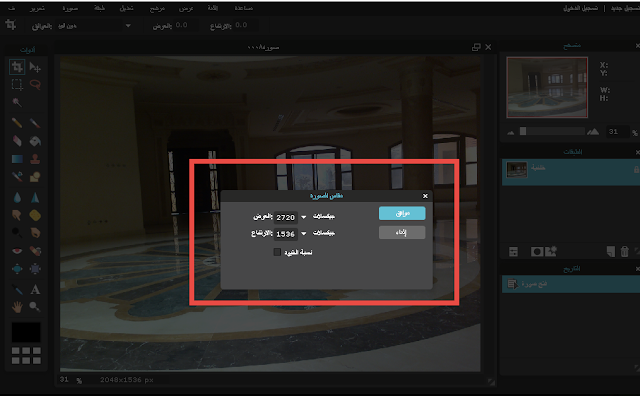Open the Help menu in menu bar

pyautogui.click(x=244, y=8)
